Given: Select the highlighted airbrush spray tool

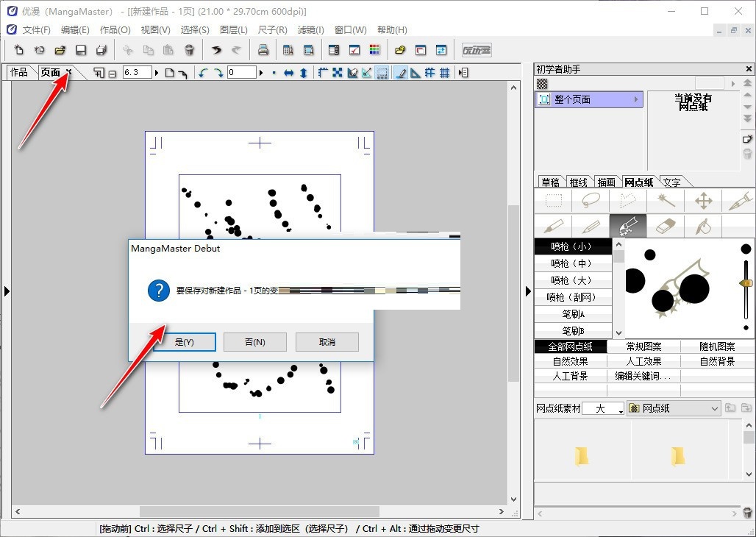Looking at the screenshot, I should click(628, 226).
